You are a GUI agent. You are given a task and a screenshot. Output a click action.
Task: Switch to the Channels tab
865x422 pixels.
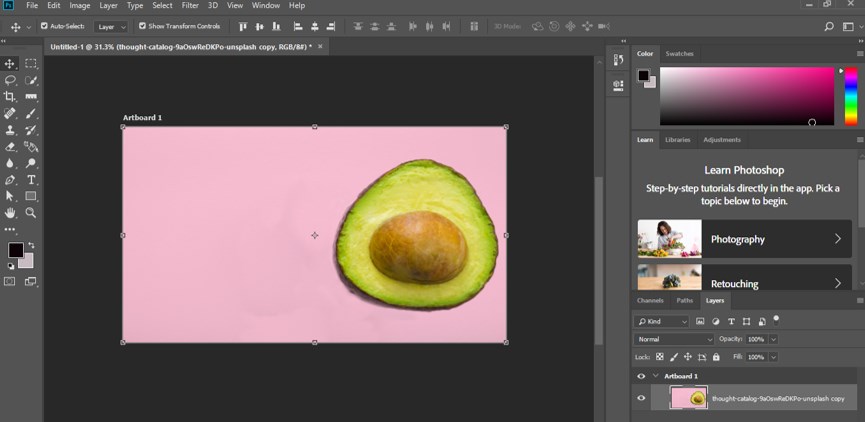(650, 300)
